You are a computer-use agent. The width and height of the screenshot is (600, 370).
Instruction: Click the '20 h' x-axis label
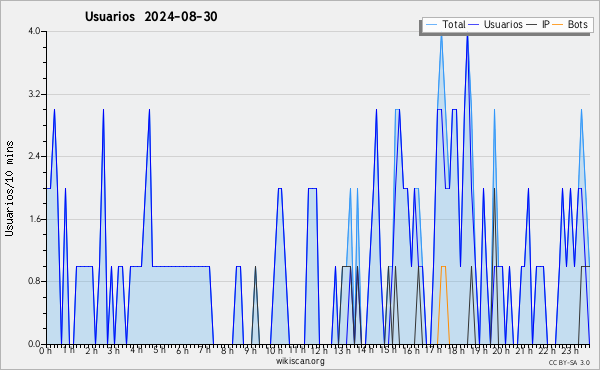[501, 351]
